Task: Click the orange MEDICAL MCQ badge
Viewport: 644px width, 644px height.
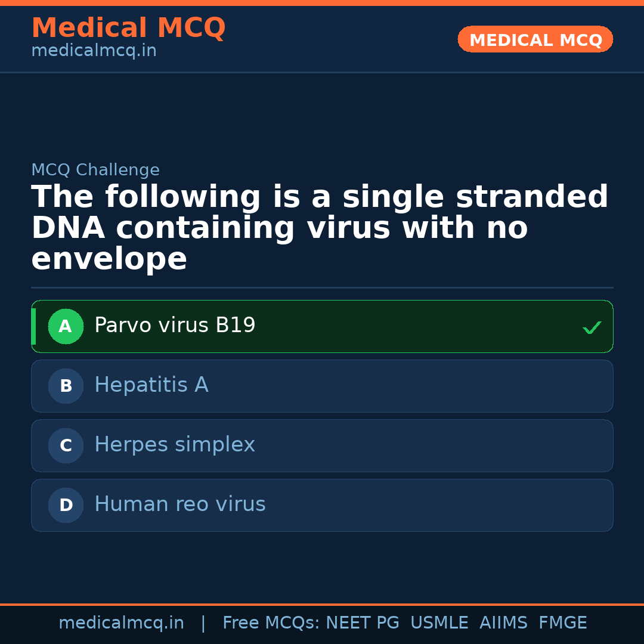Action: [535, 39]
